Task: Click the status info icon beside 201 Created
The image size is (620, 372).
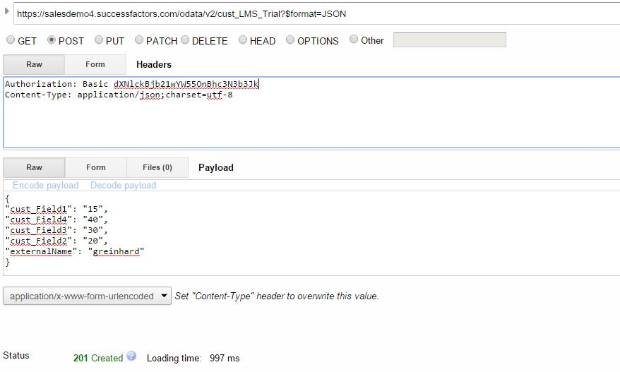Action: coord(131,356)
